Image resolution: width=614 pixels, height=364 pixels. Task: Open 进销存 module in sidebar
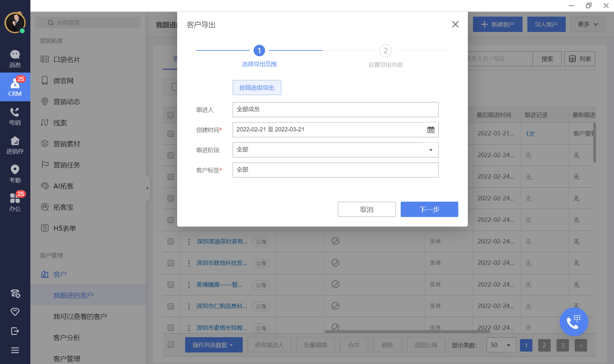tap(15, 145)
